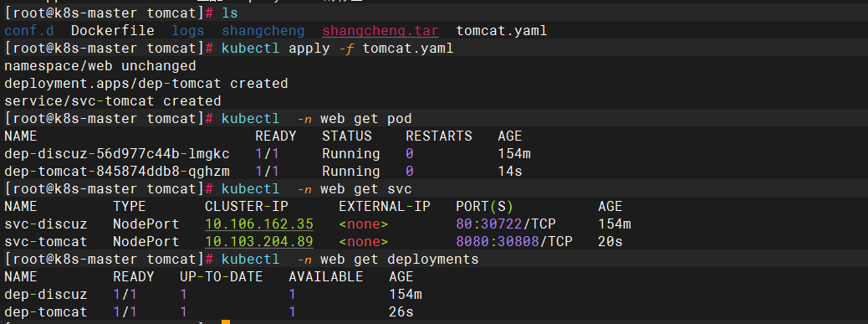Image resolution: width=868 pixels, height=324 pixels.
Task: Click Running status of the dep-discuz pod
Action: 351,154
